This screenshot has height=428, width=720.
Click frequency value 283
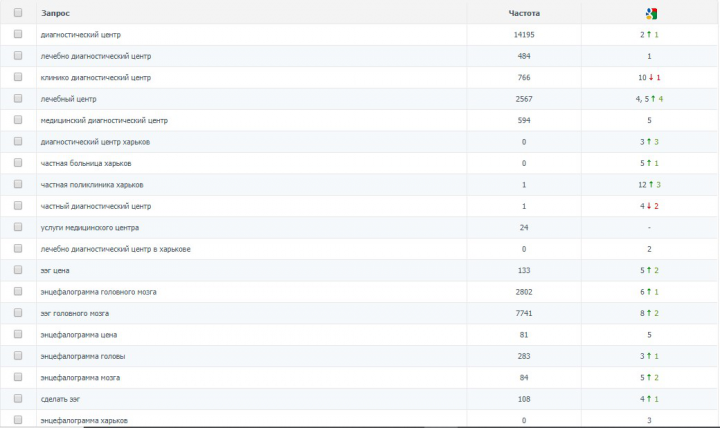point(524,356)
